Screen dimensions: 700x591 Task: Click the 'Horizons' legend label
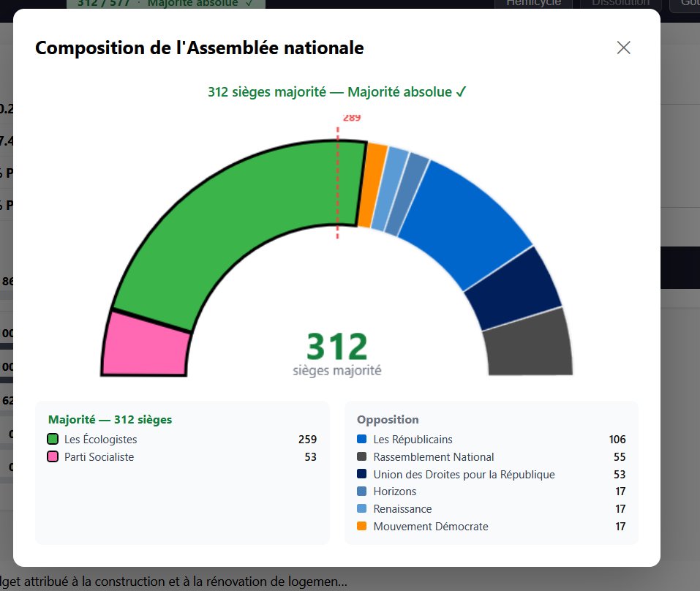pyautogui.click(x=395, y=492)
